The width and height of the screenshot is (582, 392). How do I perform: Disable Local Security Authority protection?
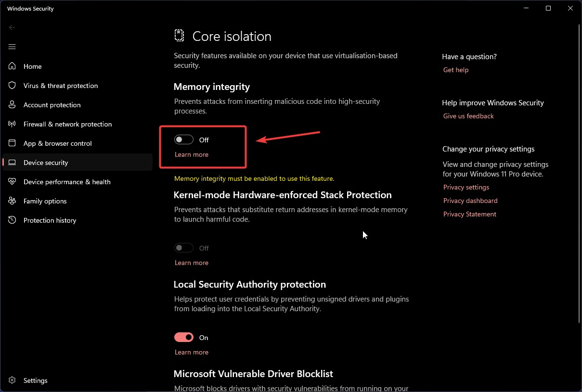(x=183, y=337)
